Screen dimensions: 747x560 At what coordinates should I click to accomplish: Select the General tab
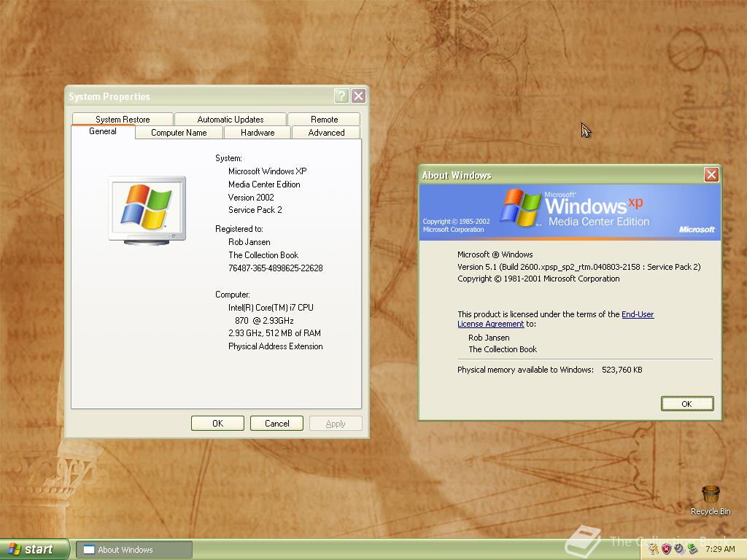(102, 131)
